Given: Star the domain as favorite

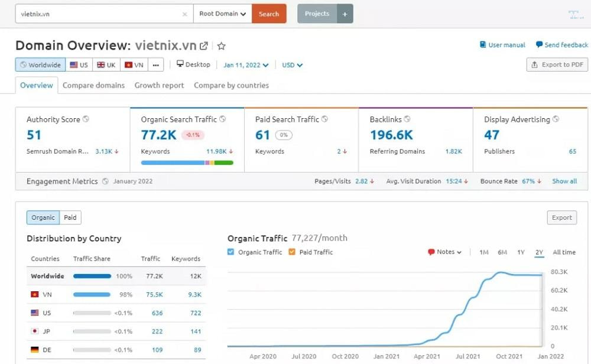Looking at the screenshot, I should tap(221, 46).
